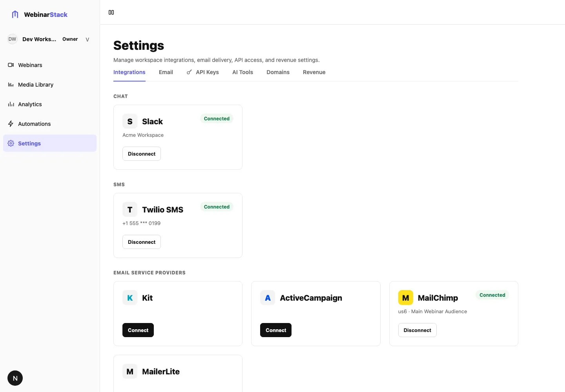This screenshot has width=565, height=392.
Task: Click the Twilio SMS T logo icon
Action: [130, 210]
